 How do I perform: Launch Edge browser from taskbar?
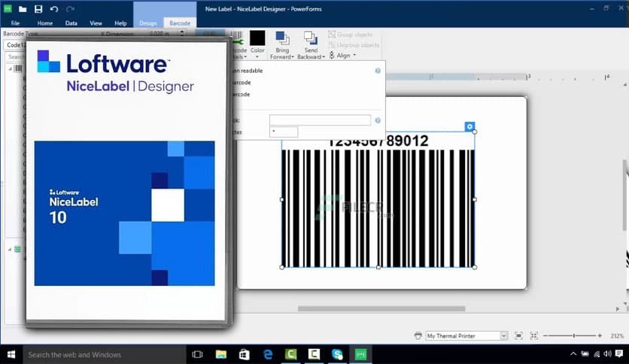[268, 354]
